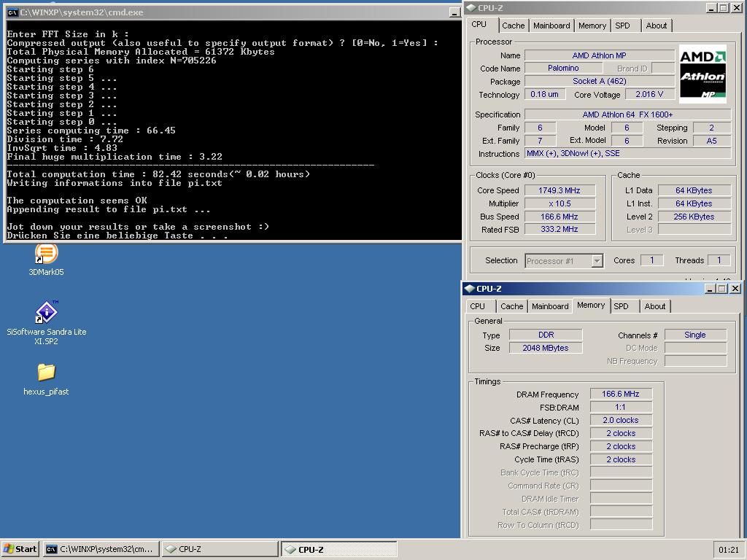Click the DDR memory type value
This screenshot has width=747, height=560.
coord(546,335)
